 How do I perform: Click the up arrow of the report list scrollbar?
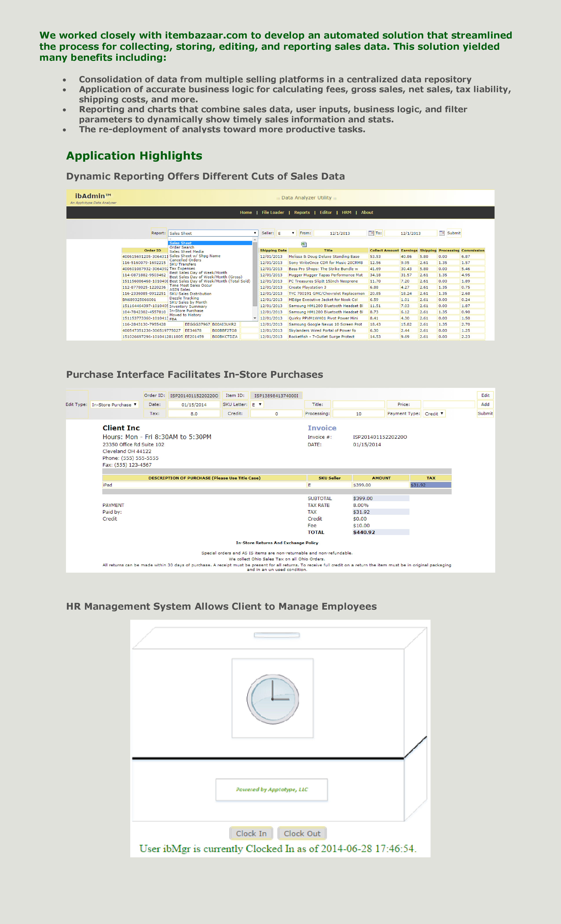pos(255,239)
